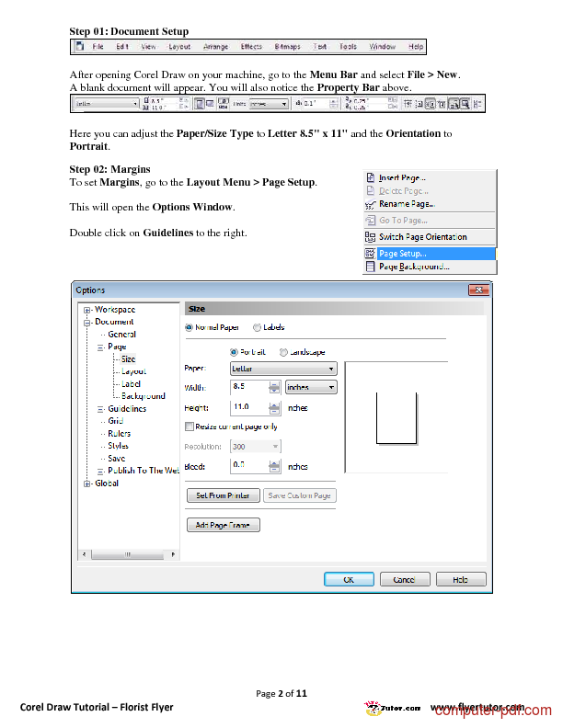Click the Bleed spinner arrows
This screenshot has height=728, width=563.
pos(274,466)
